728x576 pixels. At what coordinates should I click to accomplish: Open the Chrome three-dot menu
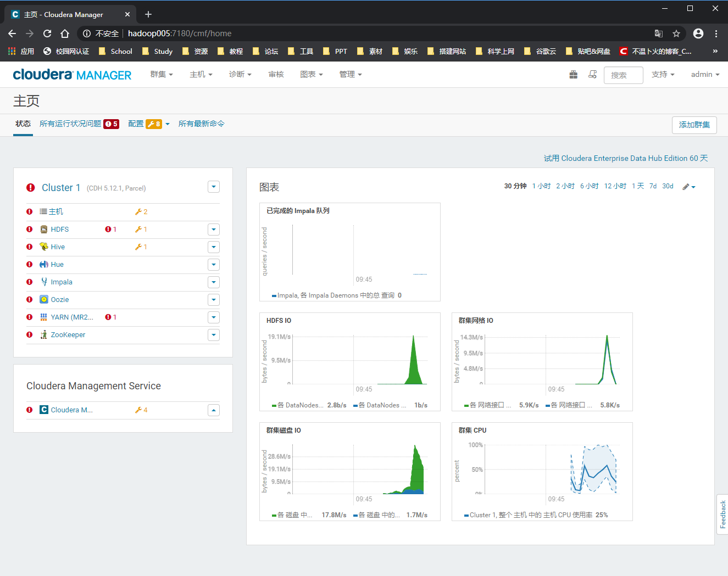(716, 33)
